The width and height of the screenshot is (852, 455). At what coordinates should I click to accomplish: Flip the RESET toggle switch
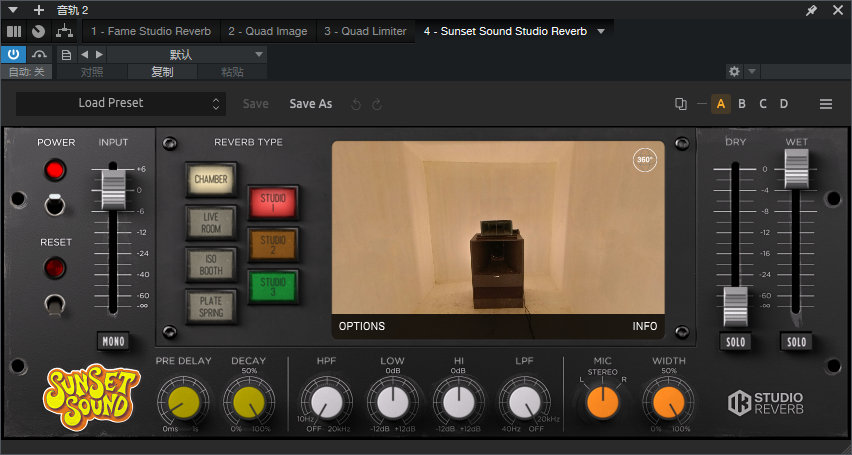pos(54,304)
